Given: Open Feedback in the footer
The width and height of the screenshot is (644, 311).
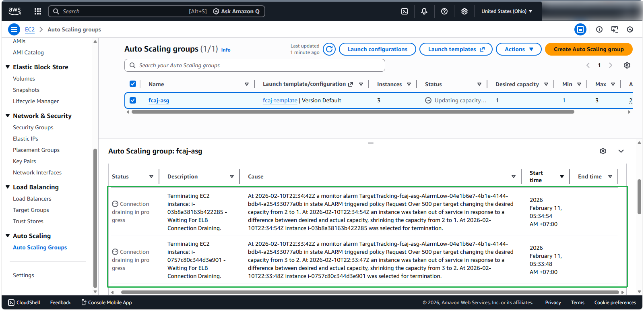Looking at the screenshot, I should point(60,303).
